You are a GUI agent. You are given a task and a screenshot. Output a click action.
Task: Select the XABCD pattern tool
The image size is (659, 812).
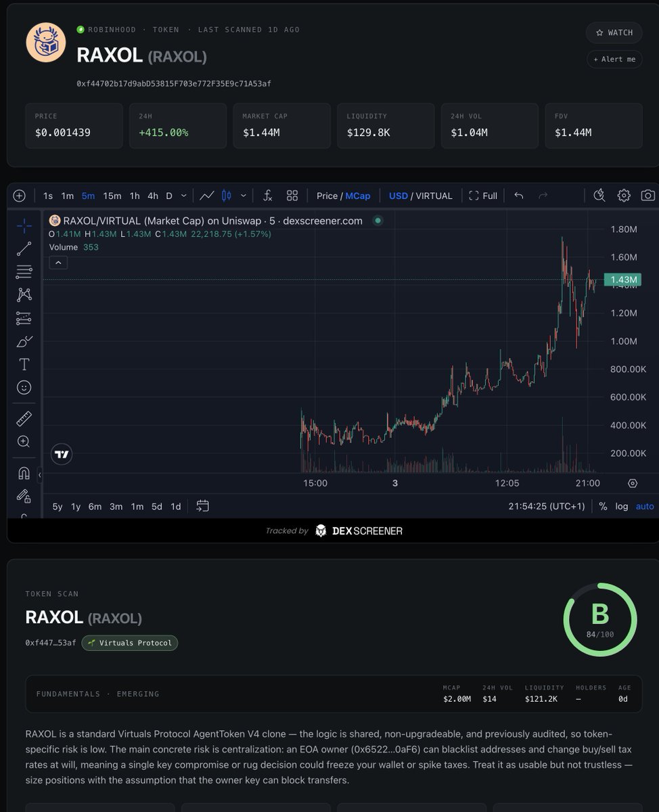click(24, 294)
